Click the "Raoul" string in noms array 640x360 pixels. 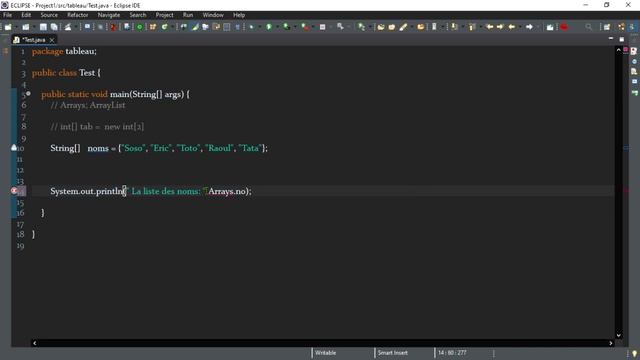point(219,148)
